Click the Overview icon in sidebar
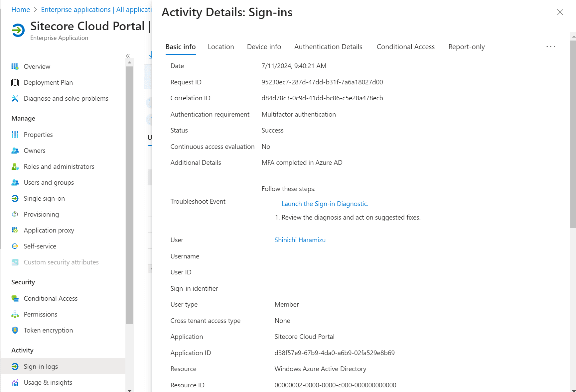Image resolution: width=576 pixels, height=392 pixels. [15, 66]
